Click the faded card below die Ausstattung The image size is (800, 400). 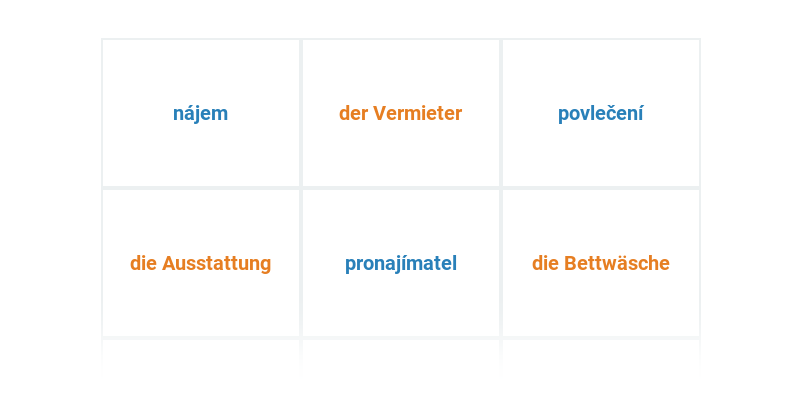tap(200, 355)
